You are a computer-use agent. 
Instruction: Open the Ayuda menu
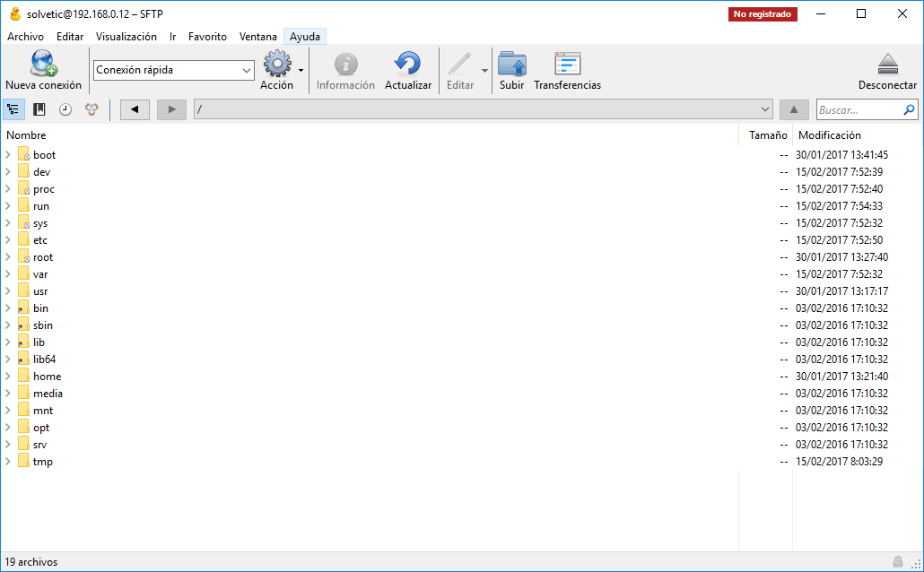[x=305, y=37]
